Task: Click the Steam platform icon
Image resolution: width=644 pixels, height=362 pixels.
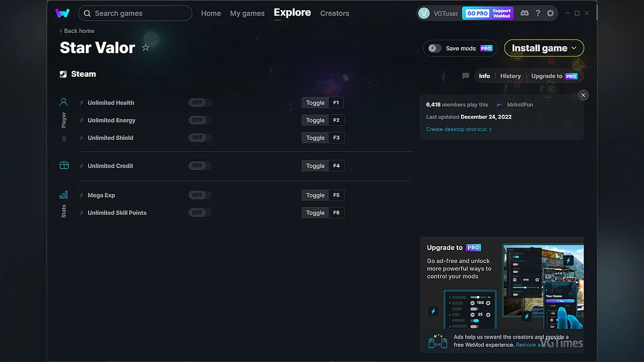Action: 63,75
